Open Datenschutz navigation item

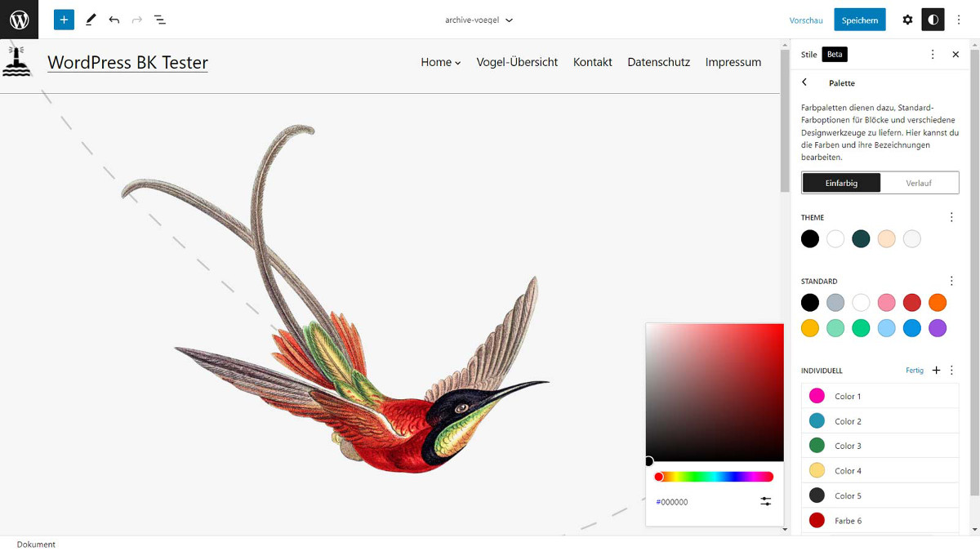coord(658,62)
